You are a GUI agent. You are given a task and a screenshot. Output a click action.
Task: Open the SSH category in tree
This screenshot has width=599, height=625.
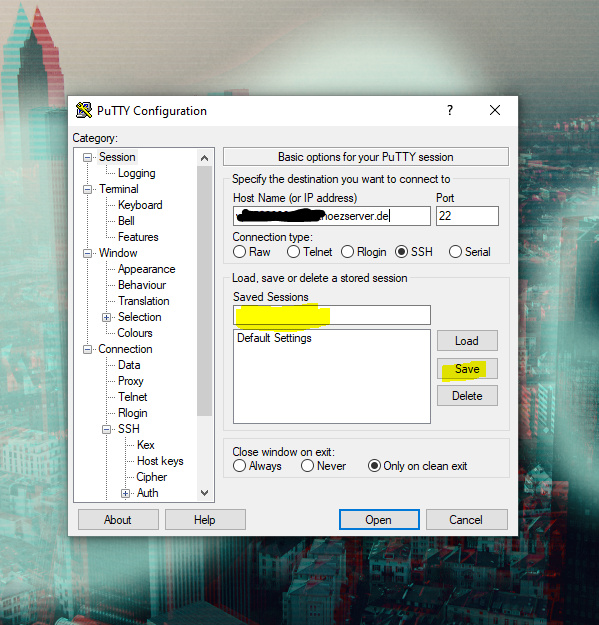(129, 429)
